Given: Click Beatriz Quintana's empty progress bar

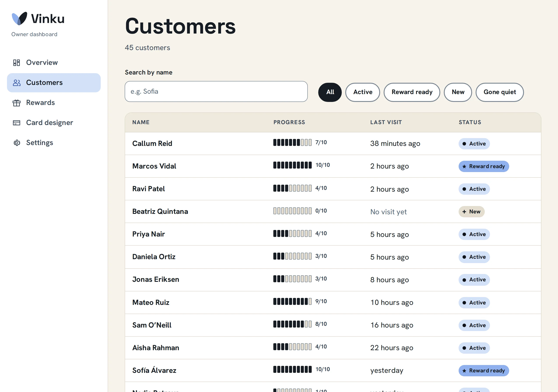Looking at the screenshot, I should coord(292,211).
